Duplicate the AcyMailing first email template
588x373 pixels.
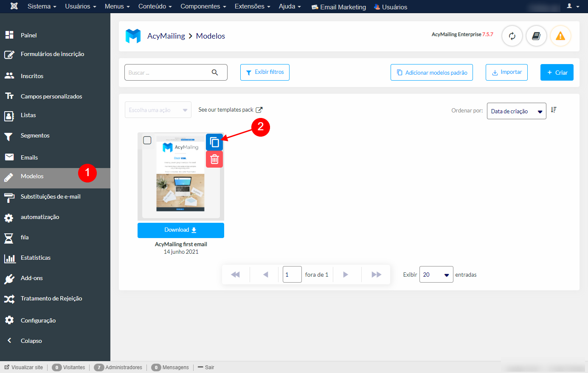click(x=214, y=142)
